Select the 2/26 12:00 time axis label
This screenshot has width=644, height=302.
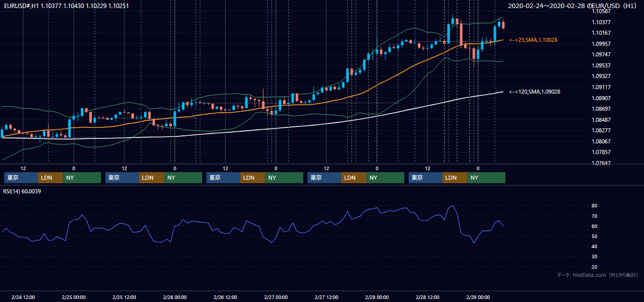(225, 297)
